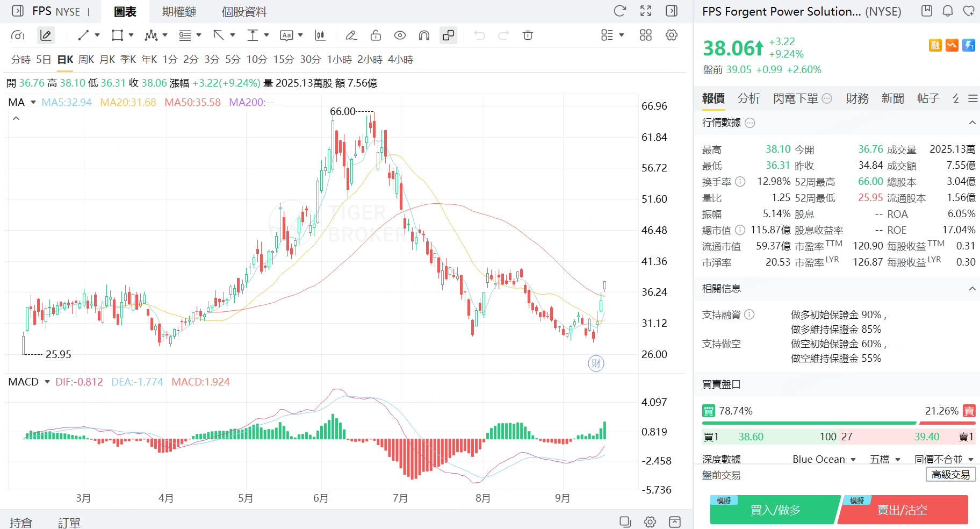Toggle the linked drawings sync button
980x529 pixels.
tap(448, 35)
